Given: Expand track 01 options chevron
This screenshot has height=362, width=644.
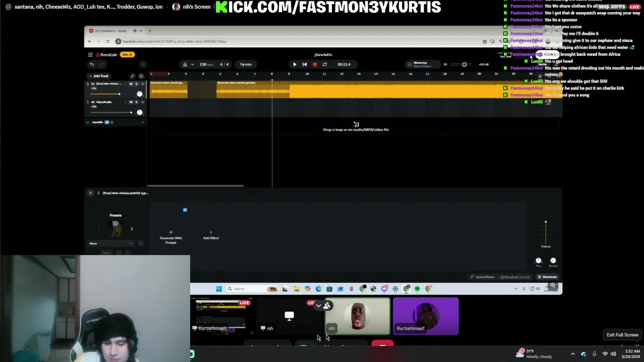Looking at the screenshot, I should [142, 83].
